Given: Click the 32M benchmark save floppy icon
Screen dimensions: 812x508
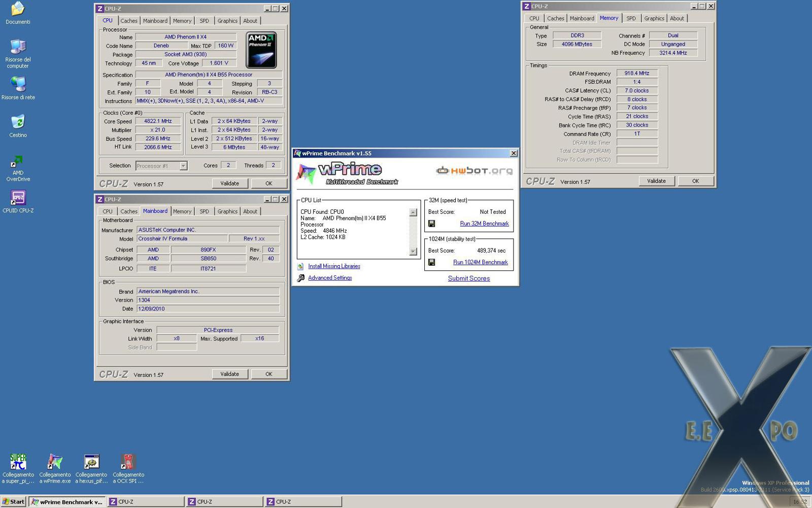Looking at the screenshot, I should (431, 224).
